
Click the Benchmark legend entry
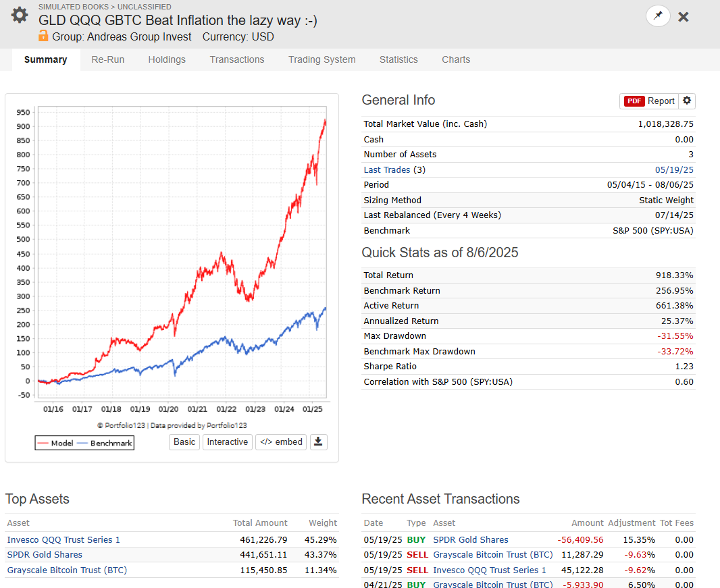105,443
